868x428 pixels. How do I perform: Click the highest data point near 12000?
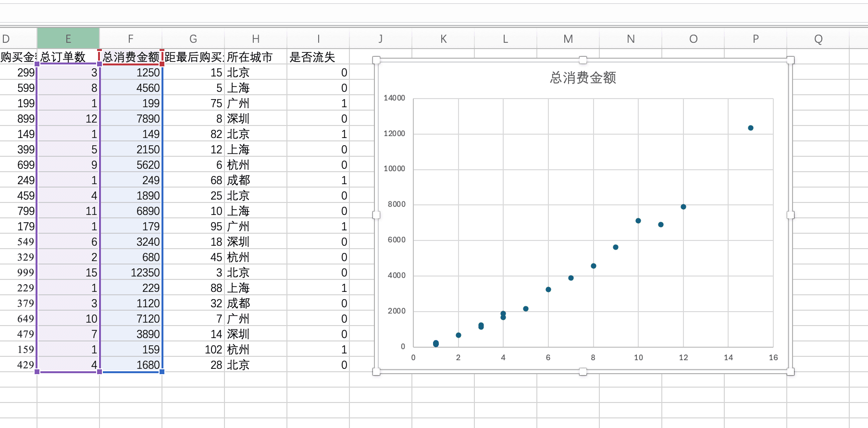(750, 128)
